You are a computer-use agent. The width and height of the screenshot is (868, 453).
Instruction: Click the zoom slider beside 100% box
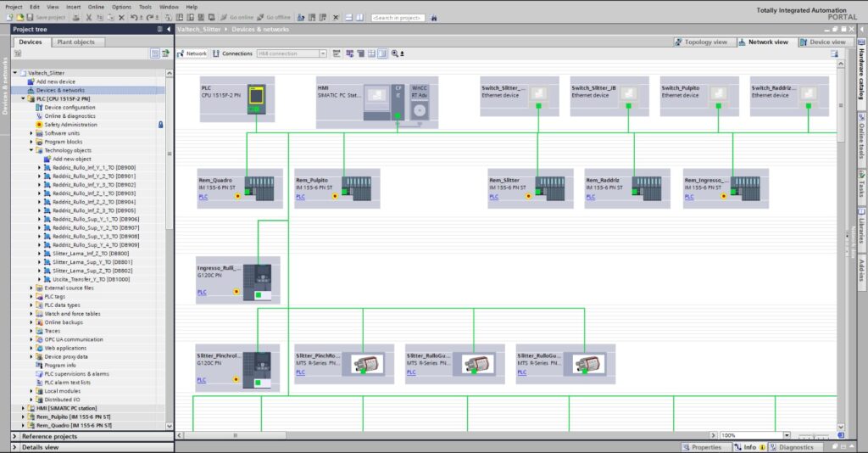813,436
